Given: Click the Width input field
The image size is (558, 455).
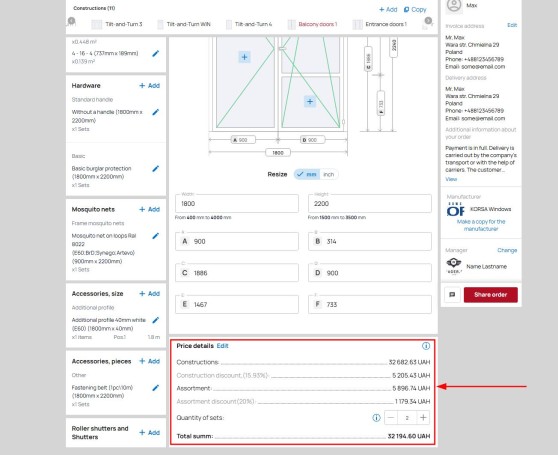Looking at the screenshot, I should tap(237, 203).
